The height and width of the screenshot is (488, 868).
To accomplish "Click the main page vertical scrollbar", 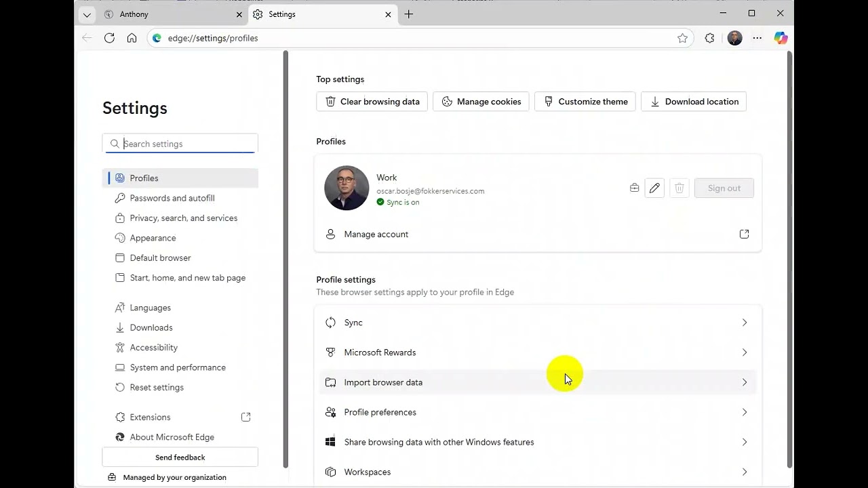I will coord(789,259).
